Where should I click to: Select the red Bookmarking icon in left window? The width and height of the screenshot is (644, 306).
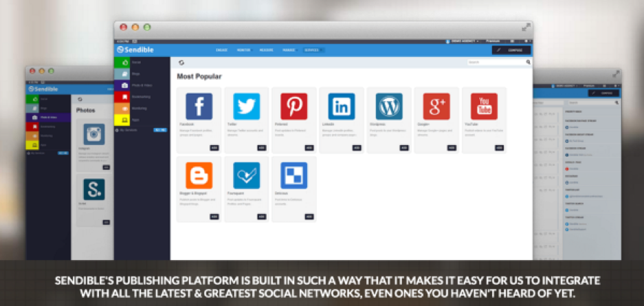tap(32, 127)
